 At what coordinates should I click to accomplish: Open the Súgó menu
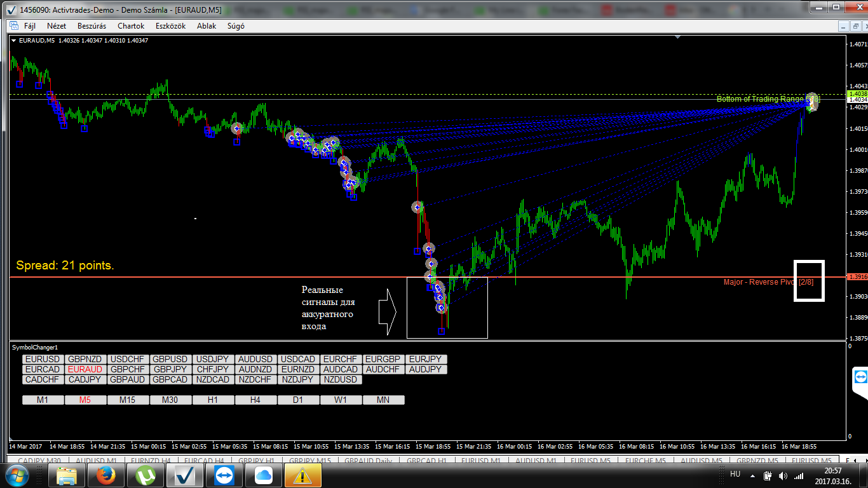[236, 26]
